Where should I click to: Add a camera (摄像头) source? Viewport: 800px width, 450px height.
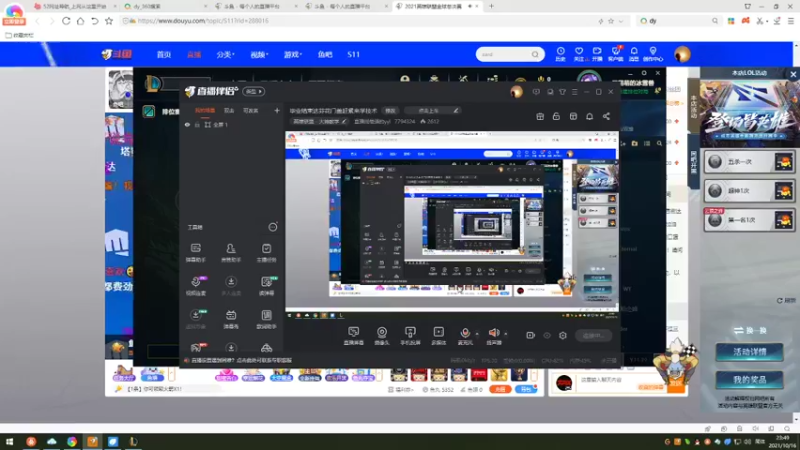(x=382, y=336)
